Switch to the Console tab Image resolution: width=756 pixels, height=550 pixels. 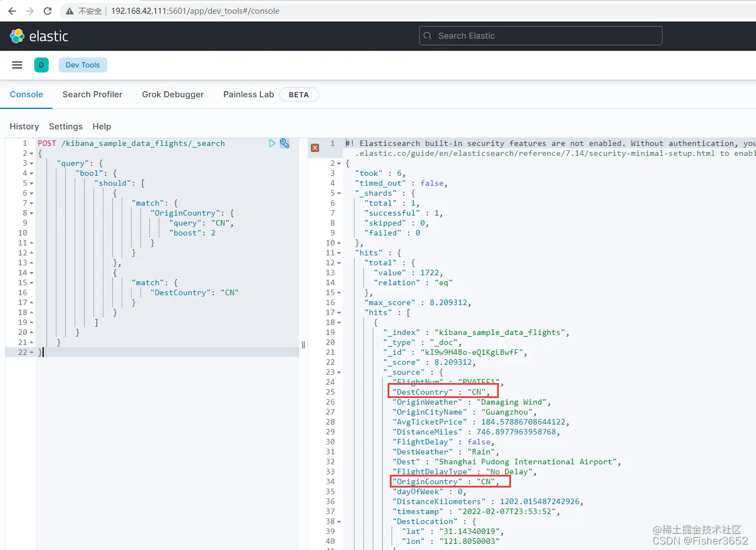coord(26,95)
